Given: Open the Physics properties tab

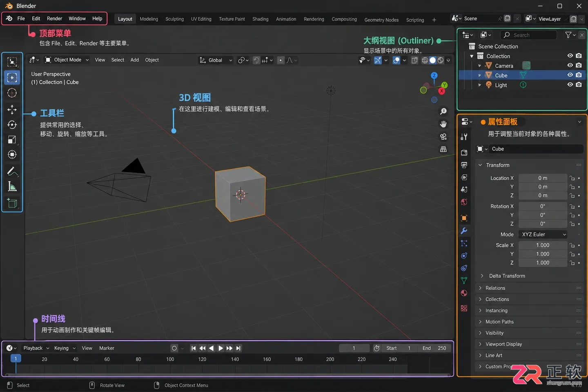Looking at the screenshot, I should coord(464,256).
